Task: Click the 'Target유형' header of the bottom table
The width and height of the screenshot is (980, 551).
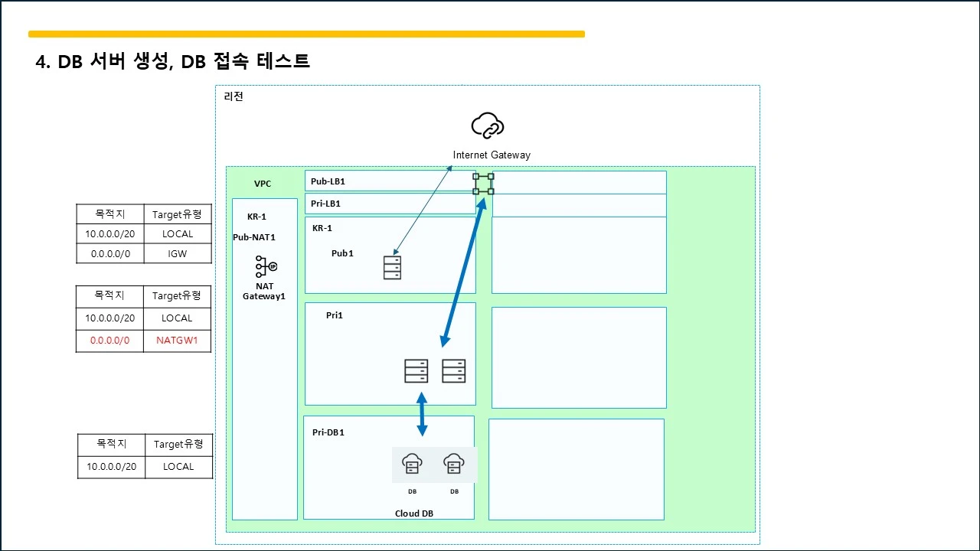Action: (x=179, y=444)
